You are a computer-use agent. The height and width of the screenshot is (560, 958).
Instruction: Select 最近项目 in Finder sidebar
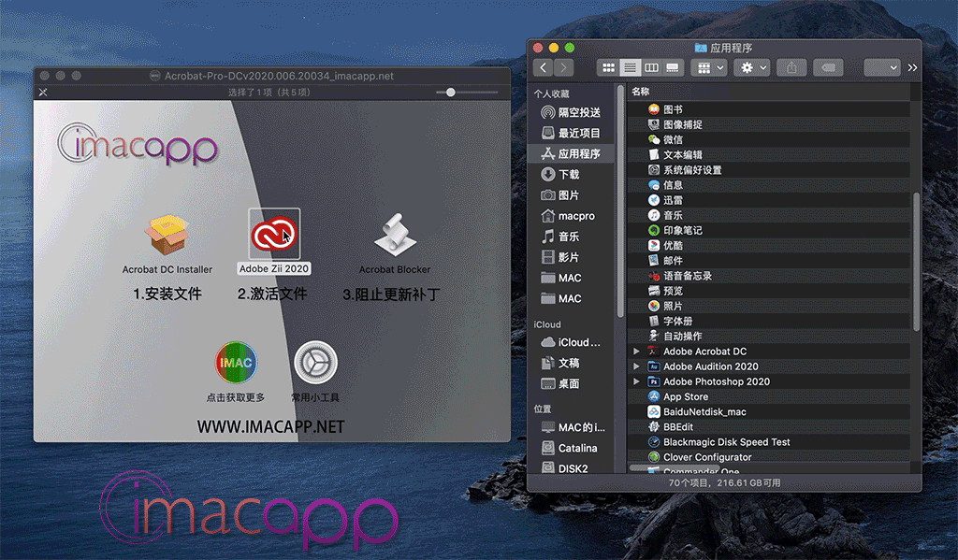[x=572, y=133]
